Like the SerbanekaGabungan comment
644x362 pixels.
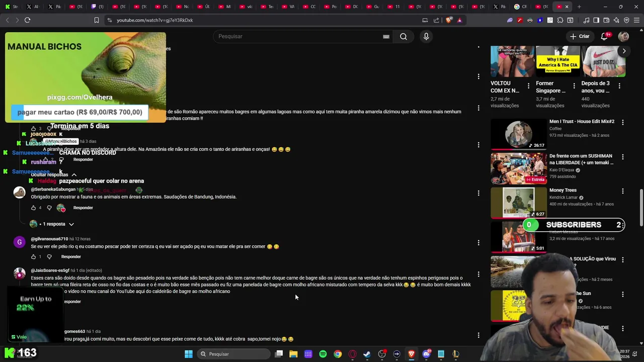point(34,208)
